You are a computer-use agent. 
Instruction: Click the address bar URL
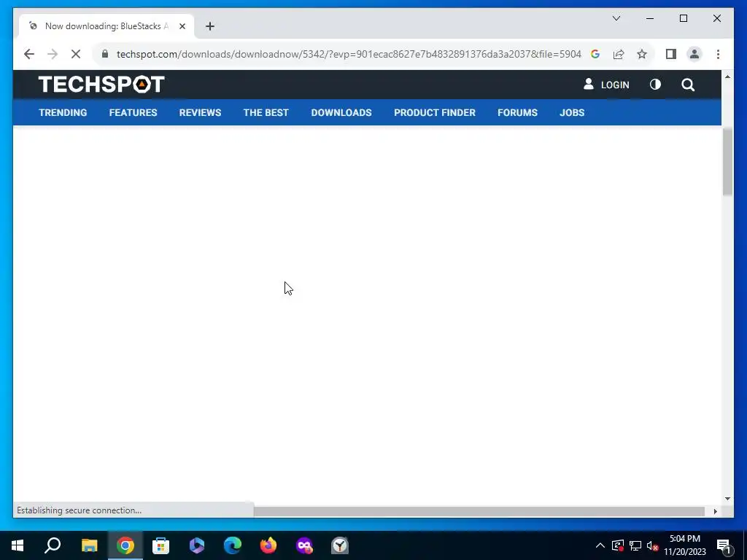coord(349,54)
